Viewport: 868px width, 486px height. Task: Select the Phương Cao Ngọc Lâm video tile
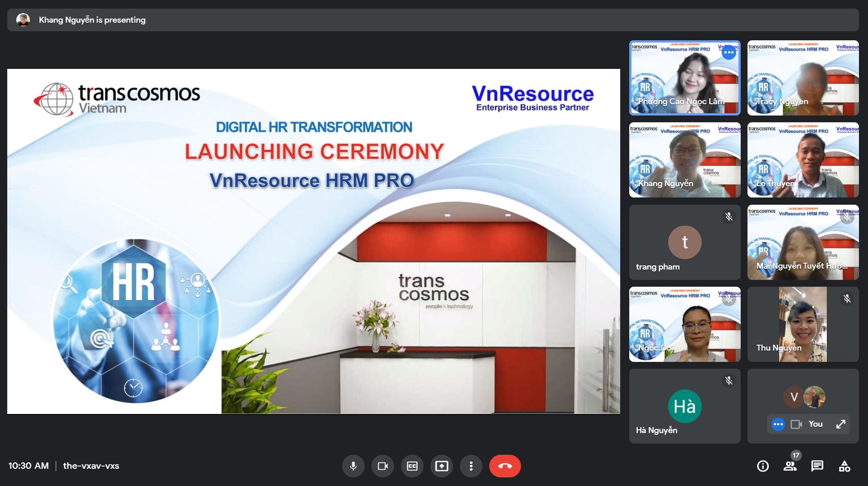tap(685, 78)
